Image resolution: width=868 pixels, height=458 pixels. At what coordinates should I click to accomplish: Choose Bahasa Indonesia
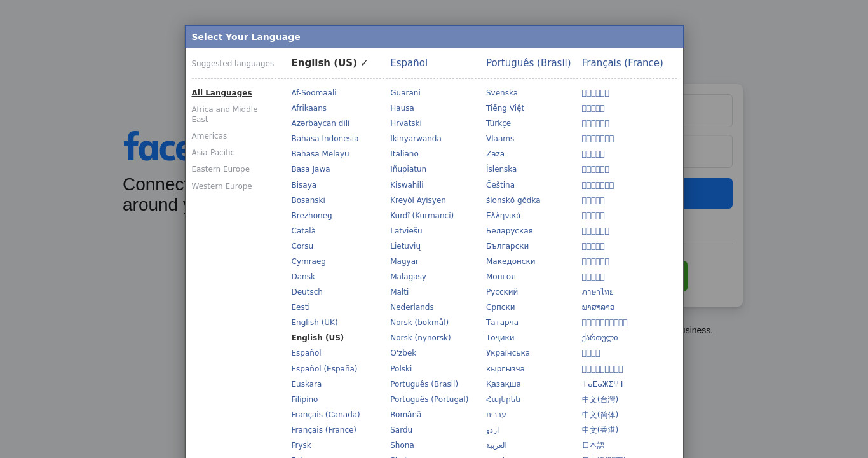tap(325, 139)
